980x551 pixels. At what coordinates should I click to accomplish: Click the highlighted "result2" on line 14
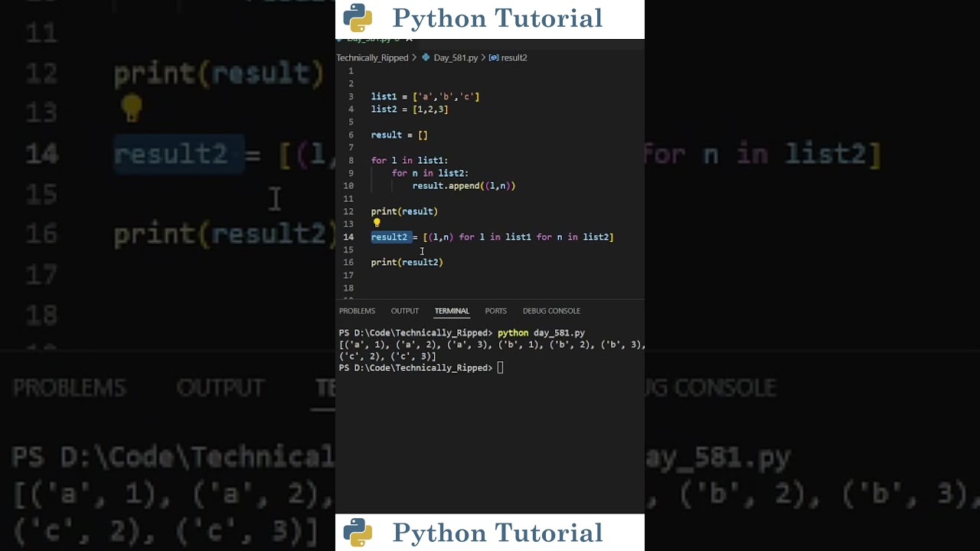[389, 237]
